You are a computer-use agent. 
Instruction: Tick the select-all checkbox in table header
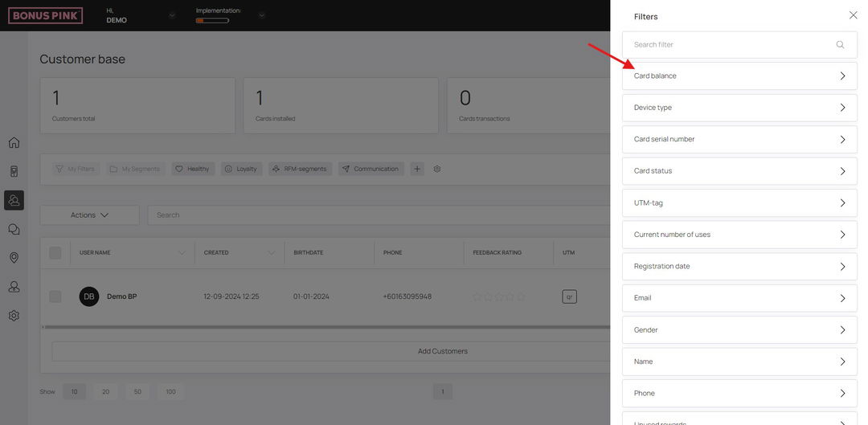pos(55,253)
